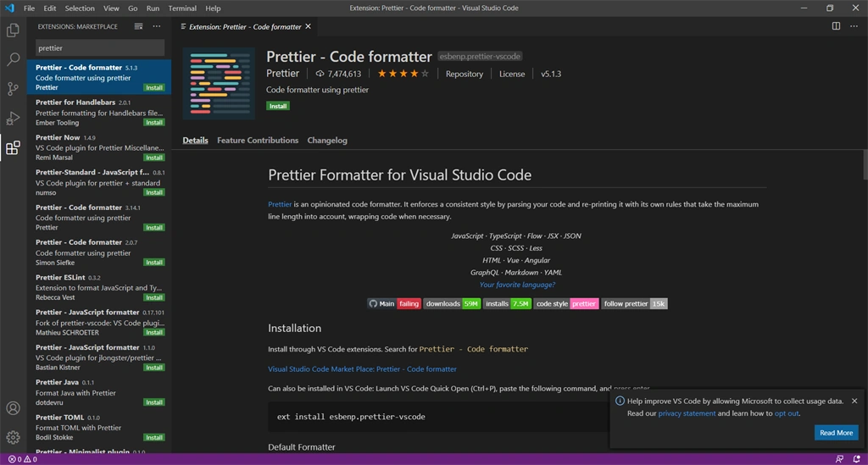Viewport: 868px width, 465px height.
Task: Open the Accounts icon in activity bar
Action: point(13,408)
